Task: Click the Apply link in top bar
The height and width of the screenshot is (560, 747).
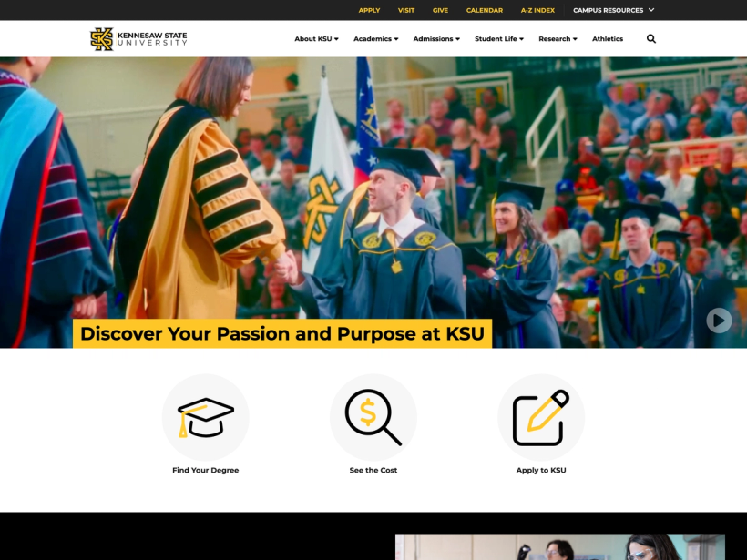Action: [369, 10]
